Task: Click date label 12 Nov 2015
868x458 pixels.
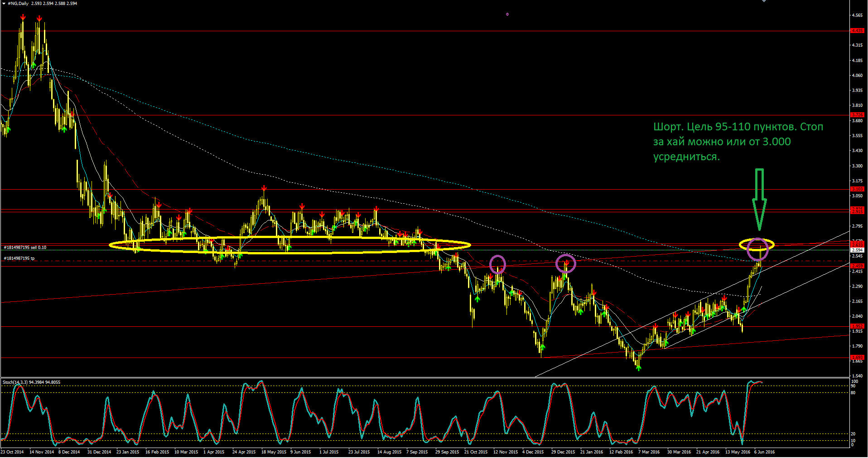Action: pyautogui.click(x=506, y=452)
